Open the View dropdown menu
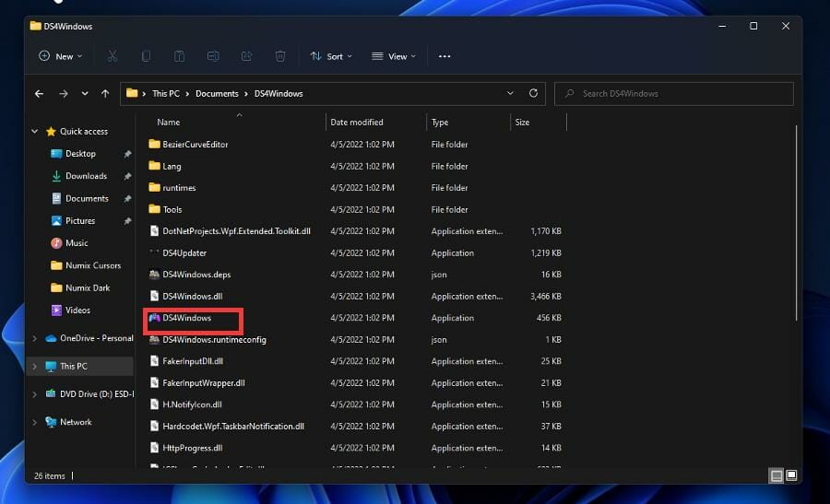This screenshot has height=504, width=830. [x=393, y=56]
